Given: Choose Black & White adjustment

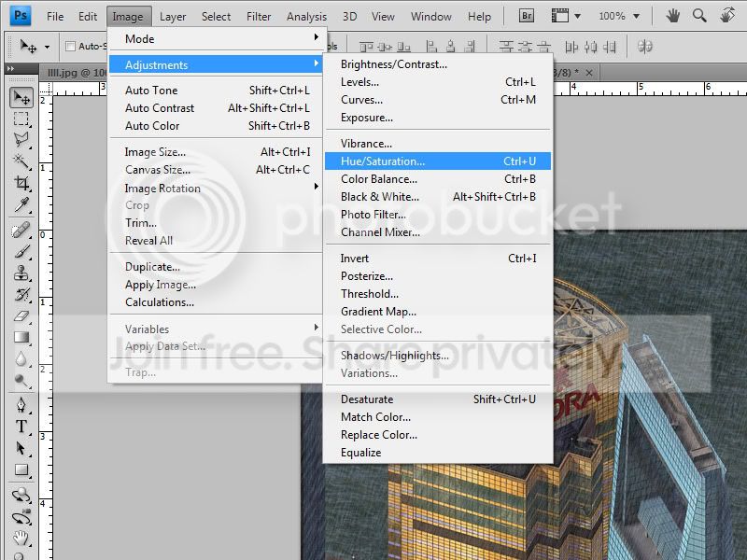Looking at the screenshot, I should (x=438, y=197).
